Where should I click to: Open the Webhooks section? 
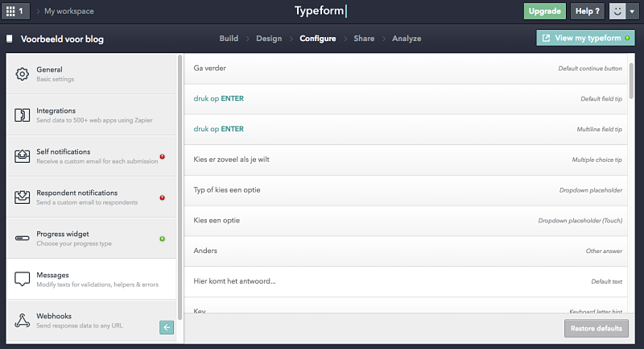tap(91, 320)
